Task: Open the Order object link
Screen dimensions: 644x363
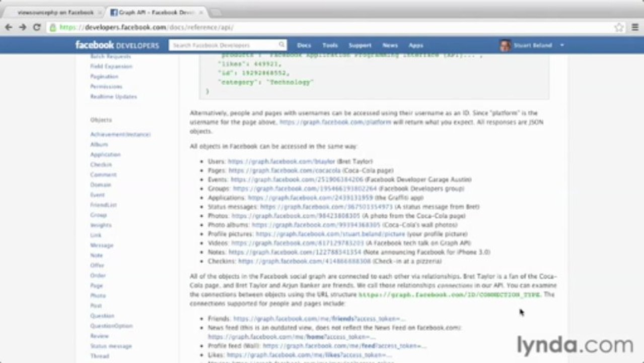Action: [x=98, y=276]
